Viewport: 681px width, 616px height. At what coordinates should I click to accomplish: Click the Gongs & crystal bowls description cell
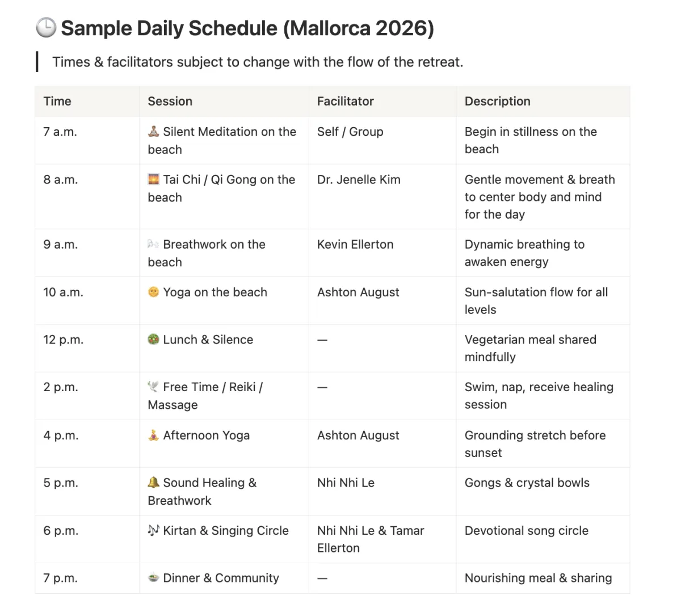pyautogui.click(x=527, y=483)
